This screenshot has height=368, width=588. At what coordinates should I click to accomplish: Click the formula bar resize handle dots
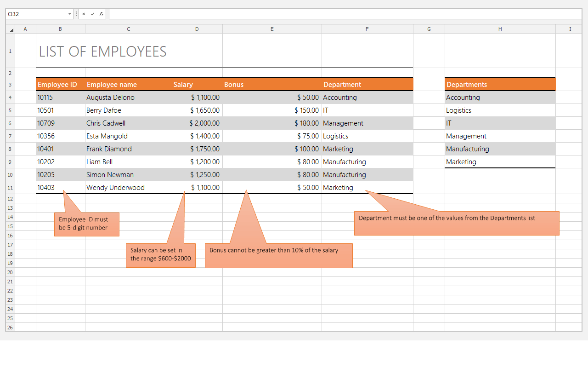[76, 14]
